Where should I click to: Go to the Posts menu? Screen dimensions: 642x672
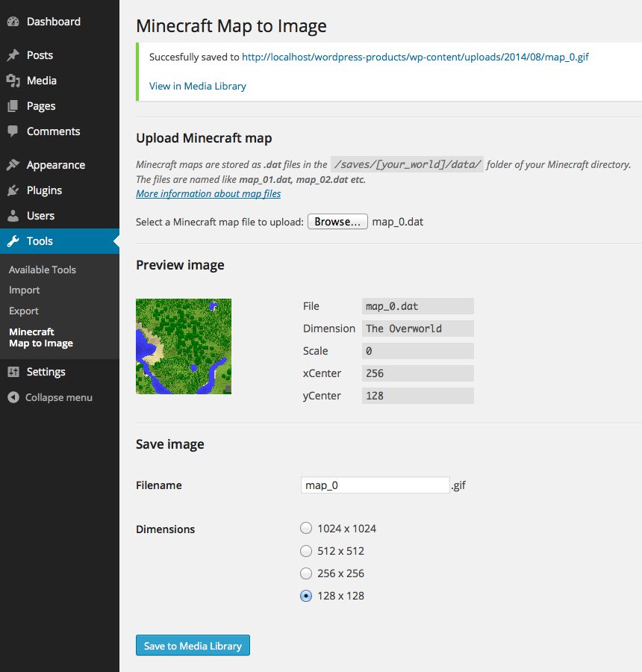click(x=40, y=55)
